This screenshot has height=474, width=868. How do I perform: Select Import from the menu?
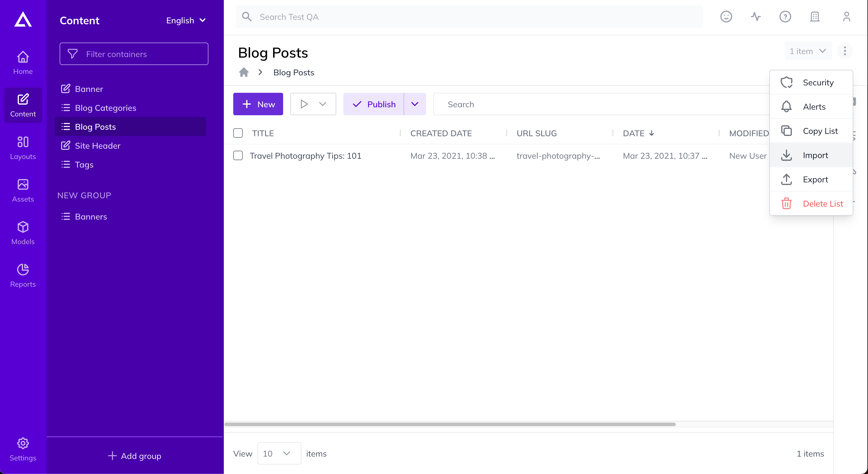[x=811, y=155]
